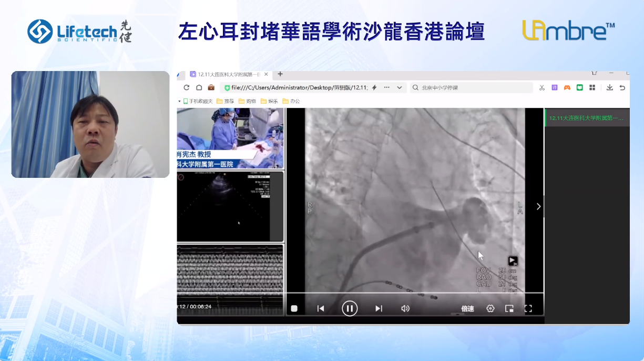Enter fullscreen video mode
Viewport: 644px width, 361px height.
click(528, 309)
